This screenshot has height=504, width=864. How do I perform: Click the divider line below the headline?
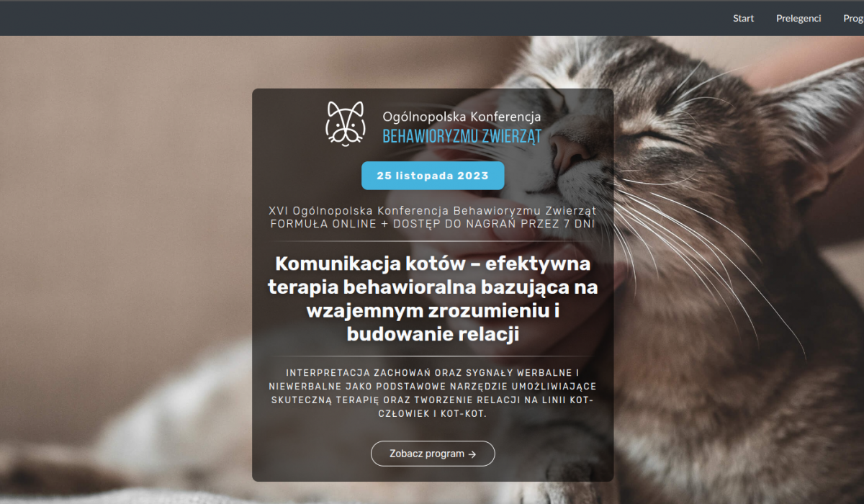tap(433, 356)
